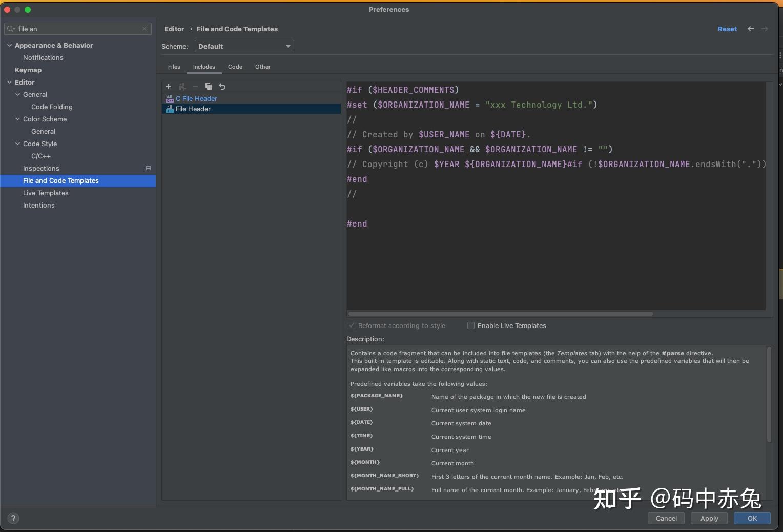Click the Create Child Template File icon
Image resolution: width=783 pixels, height=532 pixels.
(182, 87)
